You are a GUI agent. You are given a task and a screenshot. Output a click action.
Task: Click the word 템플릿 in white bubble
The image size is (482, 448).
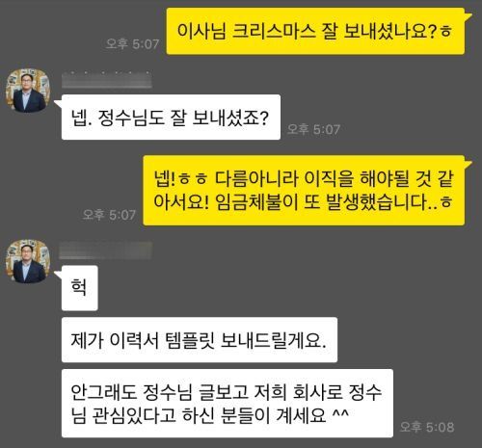(189, 340)
